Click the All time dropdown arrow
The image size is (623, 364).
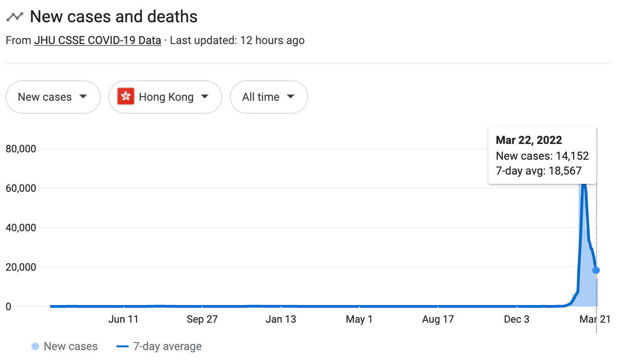point(291,97)
